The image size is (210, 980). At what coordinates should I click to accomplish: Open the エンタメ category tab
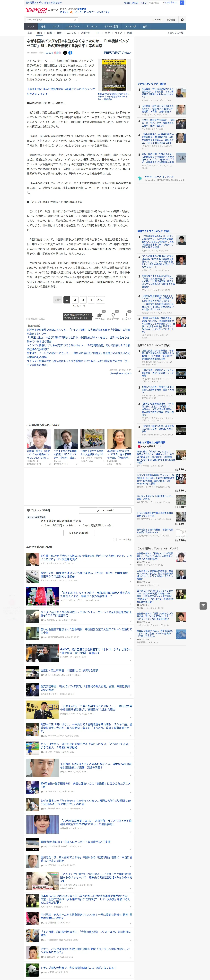[x=71, y=33]
